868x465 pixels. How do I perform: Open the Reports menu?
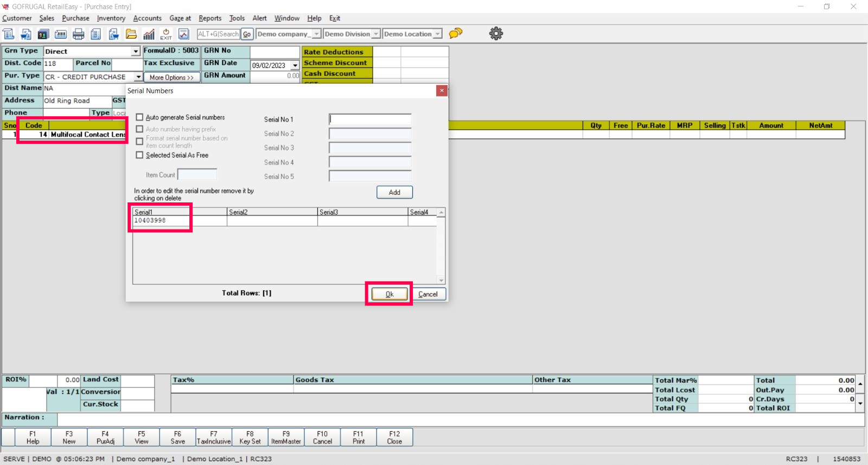[x=210, y=18]
